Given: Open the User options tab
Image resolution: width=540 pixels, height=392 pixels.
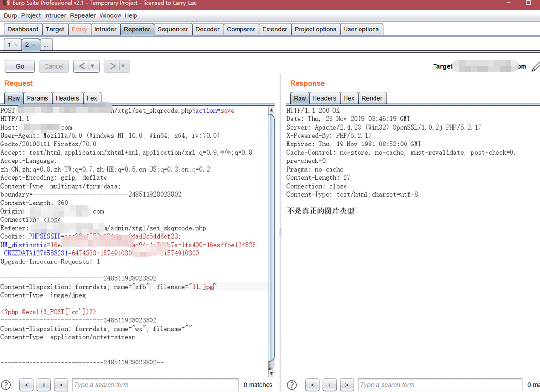Looking at the screenshot, I should [x=361, y=29].
